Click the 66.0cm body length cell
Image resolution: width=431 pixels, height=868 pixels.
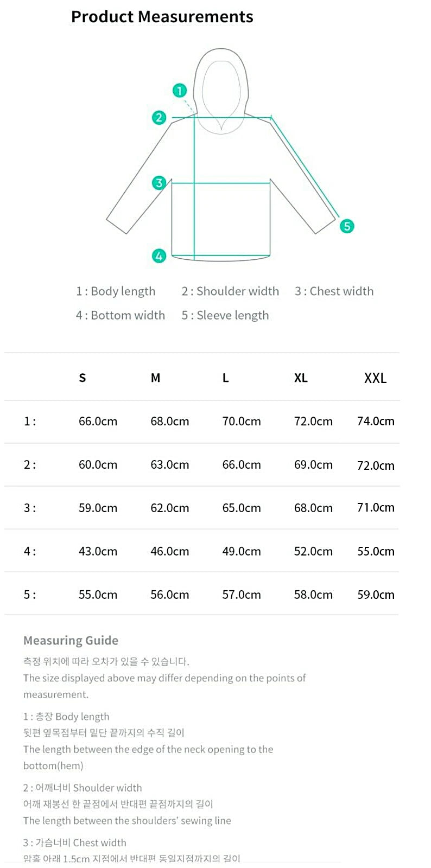point(98,422)
